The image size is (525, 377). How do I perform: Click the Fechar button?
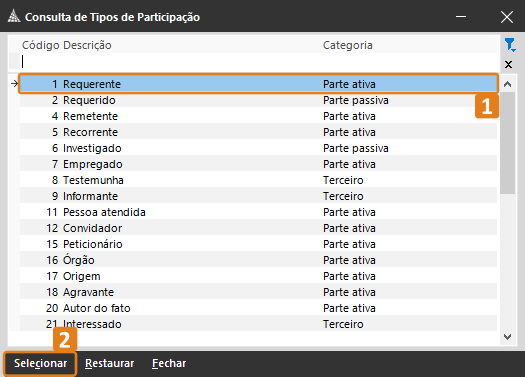coord(169,363)
